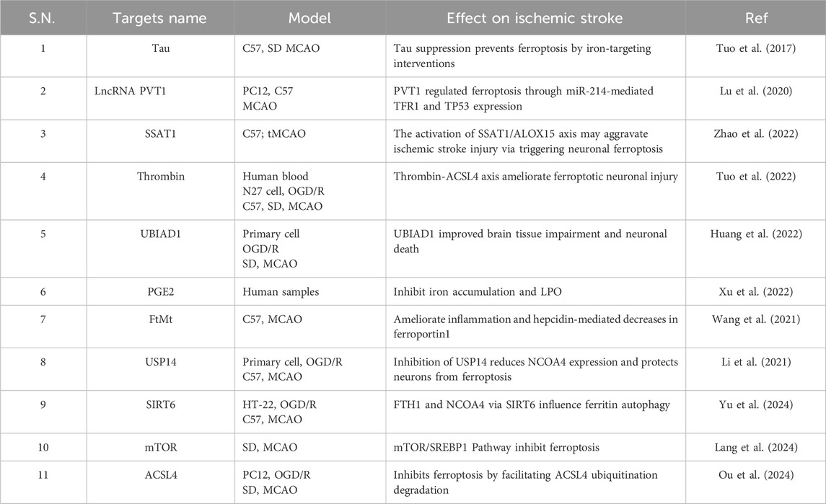Screen dimensions: 826x504
Task: Click the Targets name column header
Action: tap(159, 18)
